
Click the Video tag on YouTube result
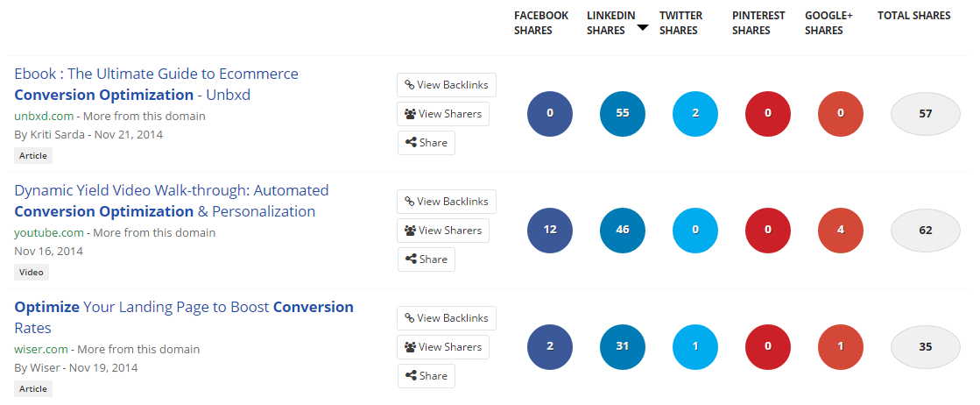tap(32, 272)
